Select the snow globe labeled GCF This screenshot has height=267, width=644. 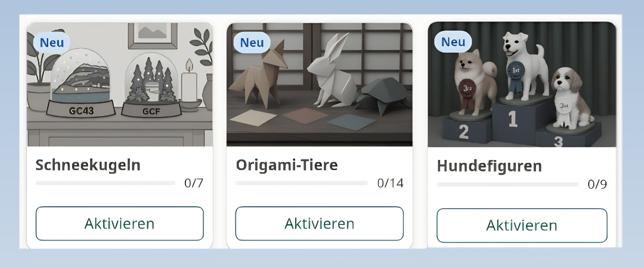(151, 87)
